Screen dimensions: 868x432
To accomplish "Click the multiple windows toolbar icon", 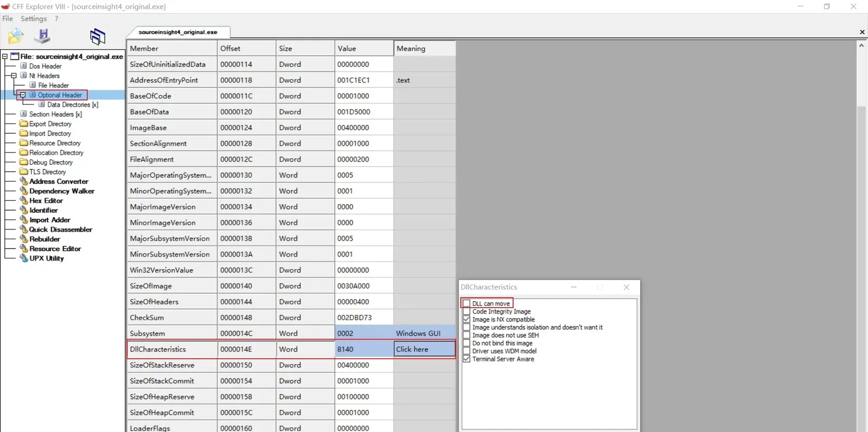I will (98, 36).
